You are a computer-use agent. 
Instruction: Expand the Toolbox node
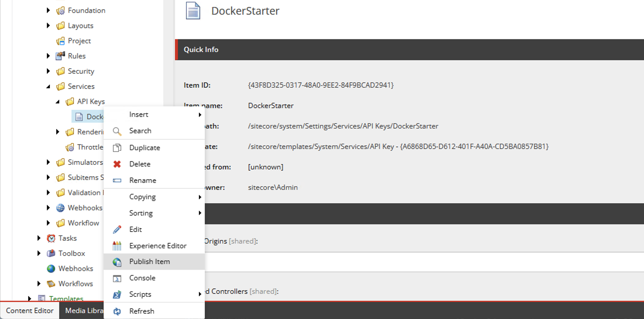39,253
